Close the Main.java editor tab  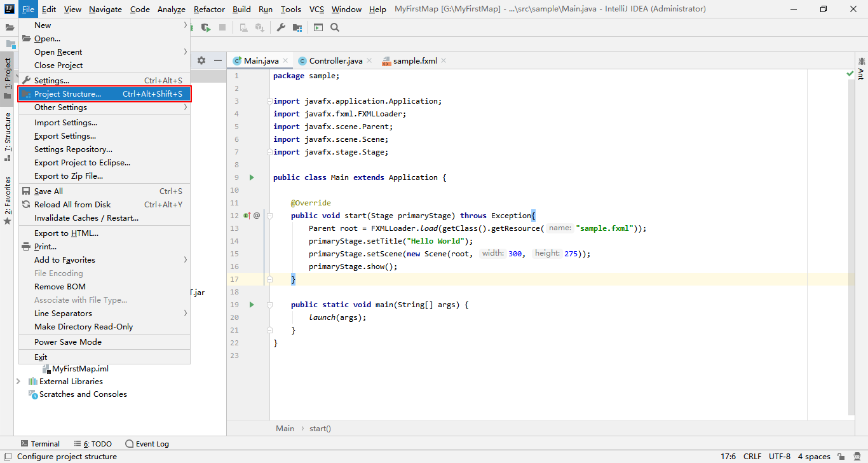(285, 60)
